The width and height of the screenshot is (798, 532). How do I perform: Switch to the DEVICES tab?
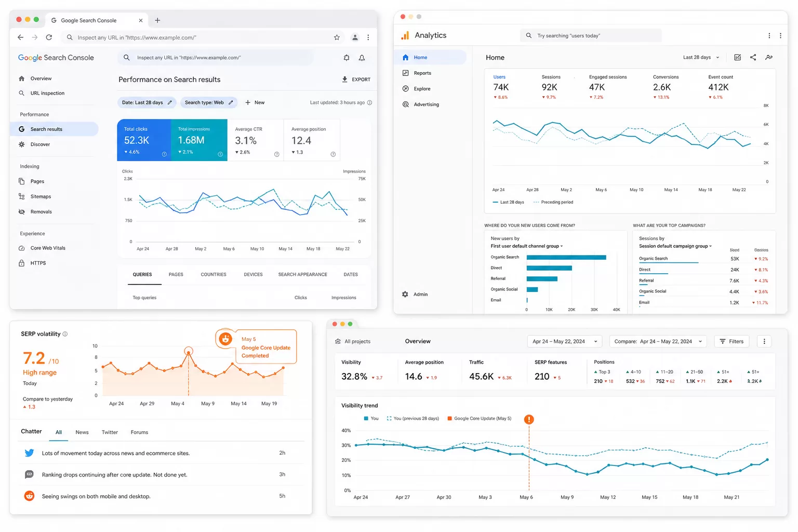click(x=254, y=274)
